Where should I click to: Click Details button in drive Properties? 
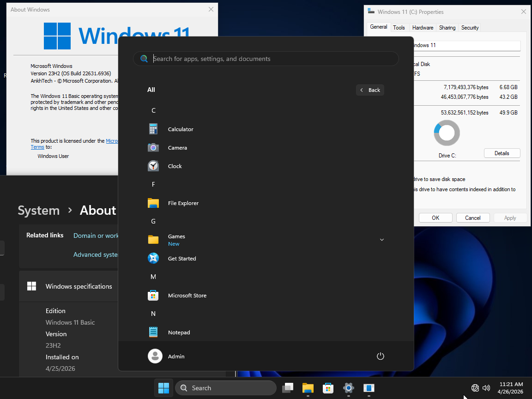[x=502, y=153]
